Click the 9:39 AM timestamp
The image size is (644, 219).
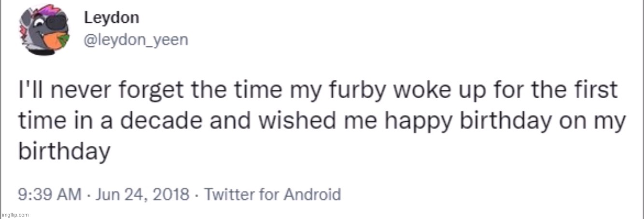coord(50,195)
